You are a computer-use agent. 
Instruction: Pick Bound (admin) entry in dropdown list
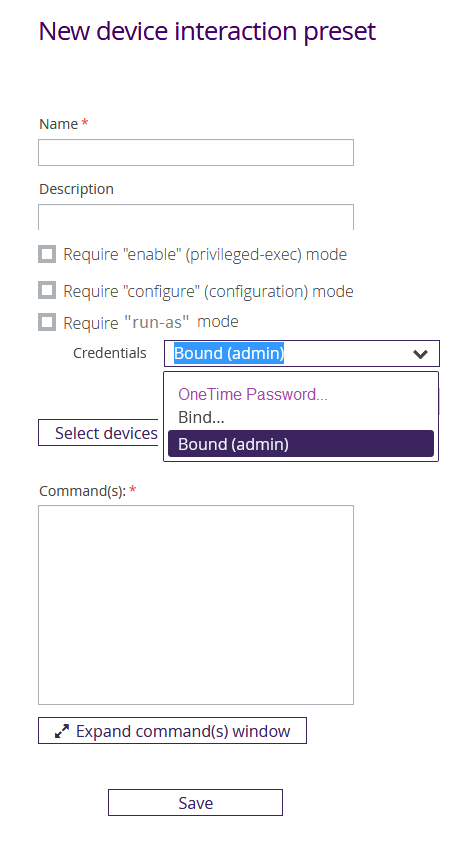click(x=301, y=443)
